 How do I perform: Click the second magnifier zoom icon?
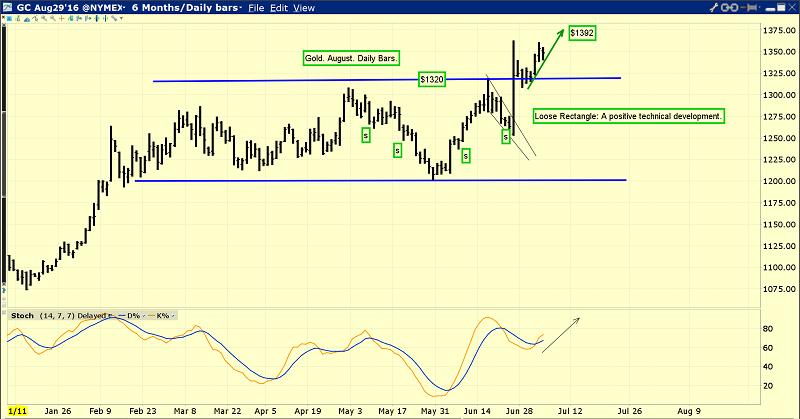(53, 18)
